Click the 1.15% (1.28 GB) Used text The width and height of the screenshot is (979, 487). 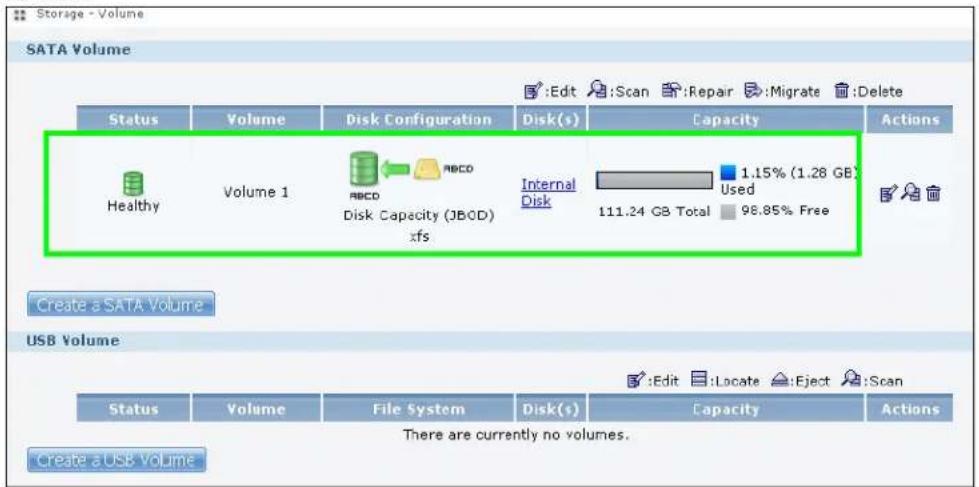(x=790, y=180)
